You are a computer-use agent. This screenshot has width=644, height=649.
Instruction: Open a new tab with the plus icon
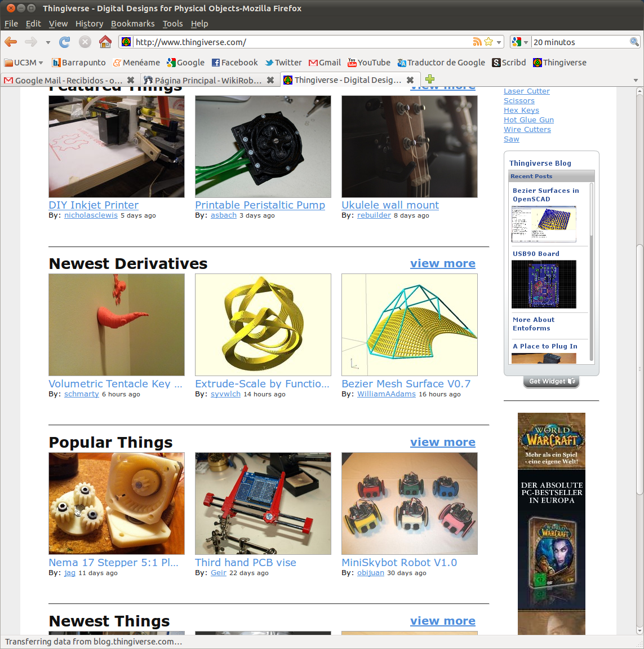pyautogui.click(x=430, y=79)
